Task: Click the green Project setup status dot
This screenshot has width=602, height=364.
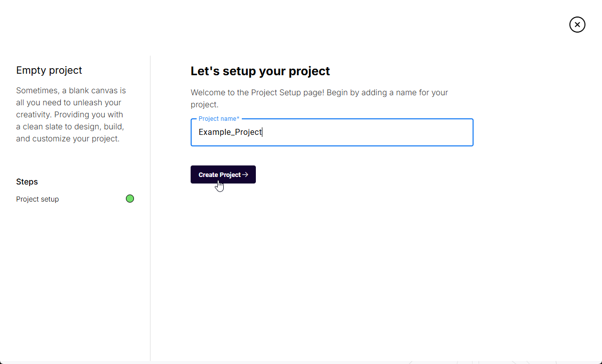Action: click(130, 199)
